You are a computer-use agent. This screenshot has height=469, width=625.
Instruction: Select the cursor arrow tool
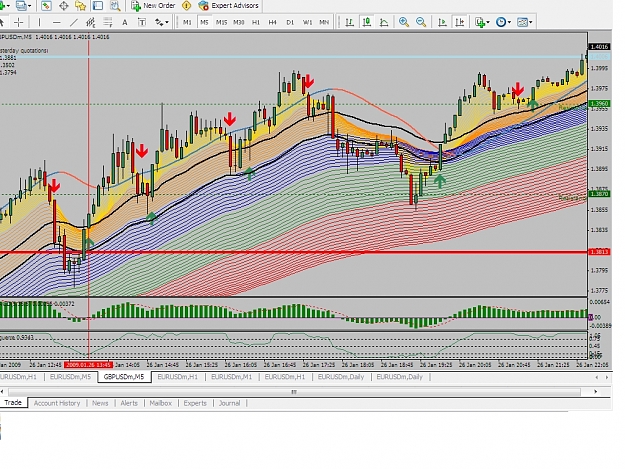2,22
